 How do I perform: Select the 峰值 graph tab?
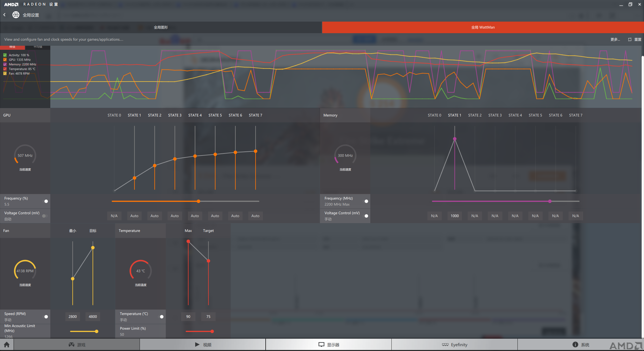(12, 47)
